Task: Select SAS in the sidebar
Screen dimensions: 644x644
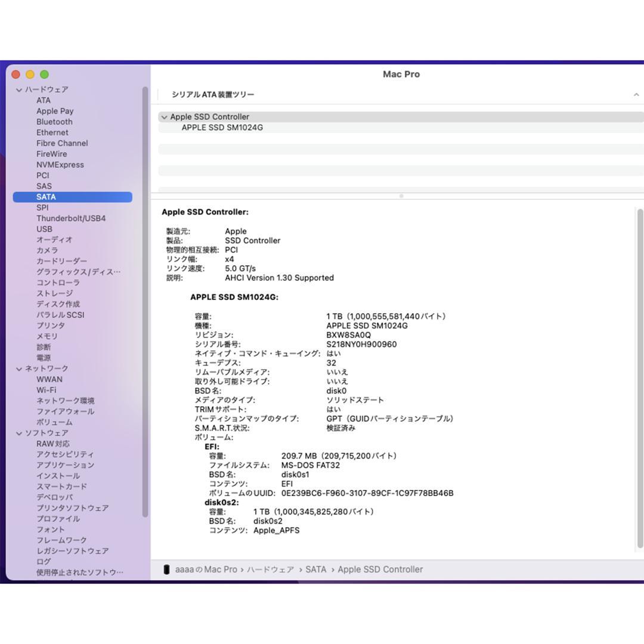Action: 44,186
